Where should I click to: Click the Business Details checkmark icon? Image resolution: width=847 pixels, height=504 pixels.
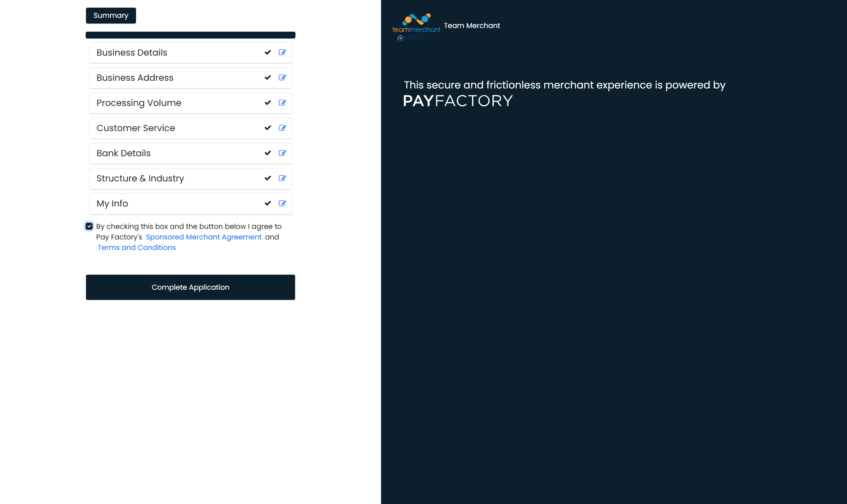coord(268,52)
